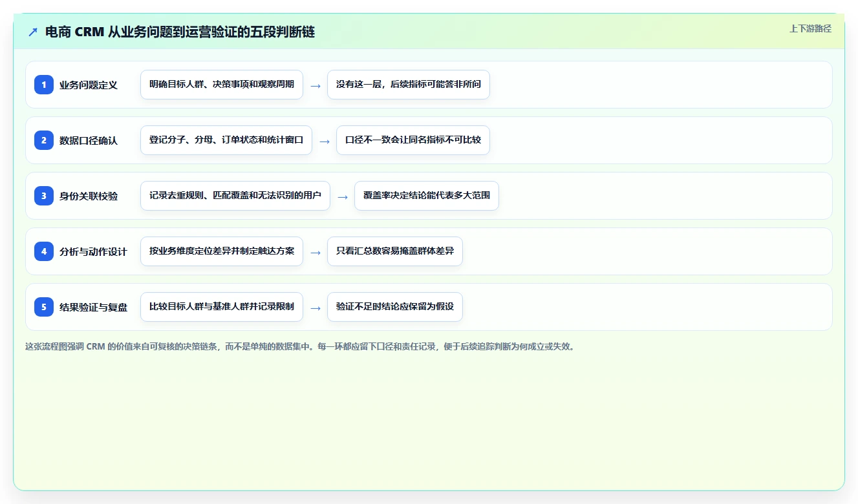Select step number 5 badge

point(44,307)
